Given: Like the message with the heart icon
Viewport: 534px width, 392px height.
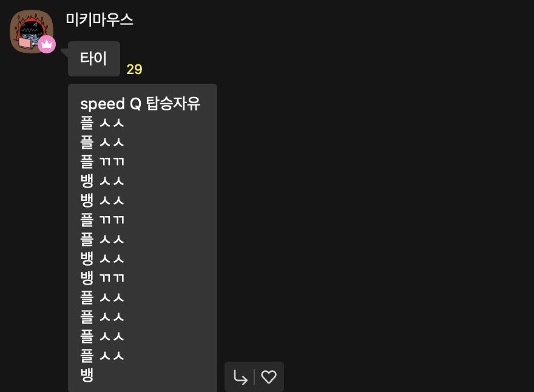Looking at the screenshot, I should click(x=269, y=377).
